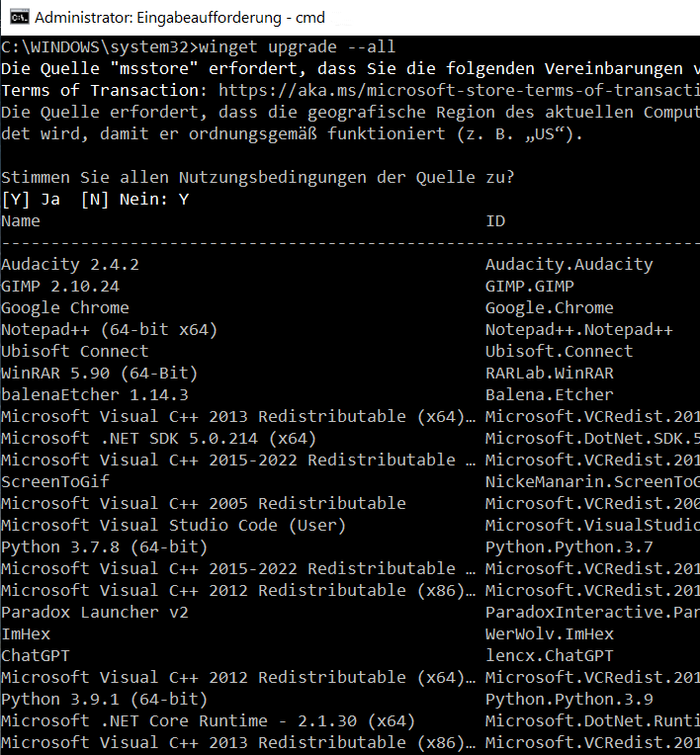Screen dimensions: 700x755
Task: Click the [Y] Ja option
Action: 31,200
